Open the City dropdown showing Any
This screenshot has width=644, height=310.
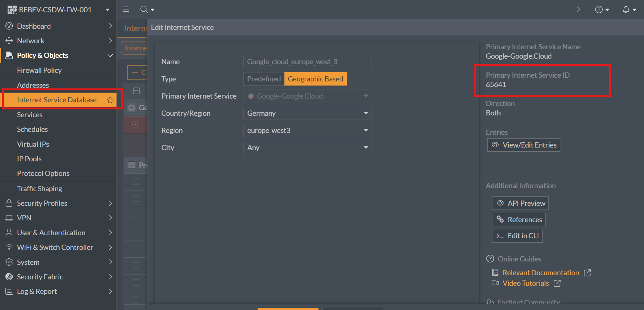[307, 148]
